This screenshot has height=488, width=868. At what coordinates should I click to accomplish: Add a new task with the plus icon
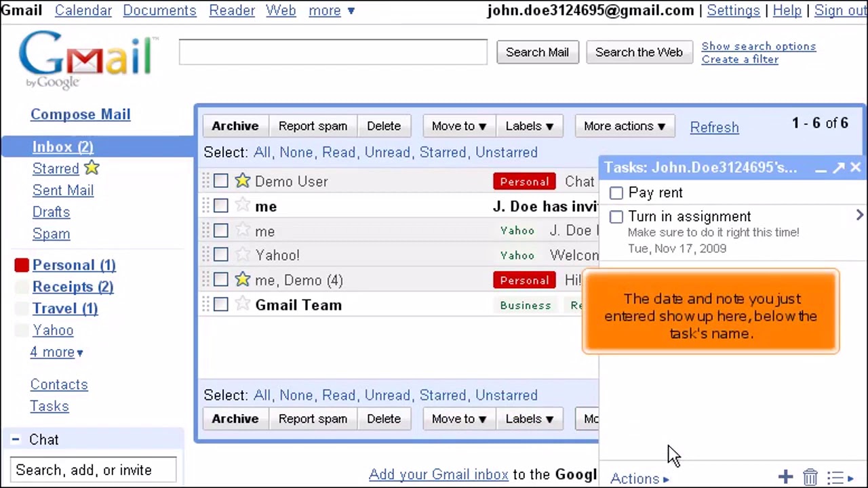click(785, 477)
